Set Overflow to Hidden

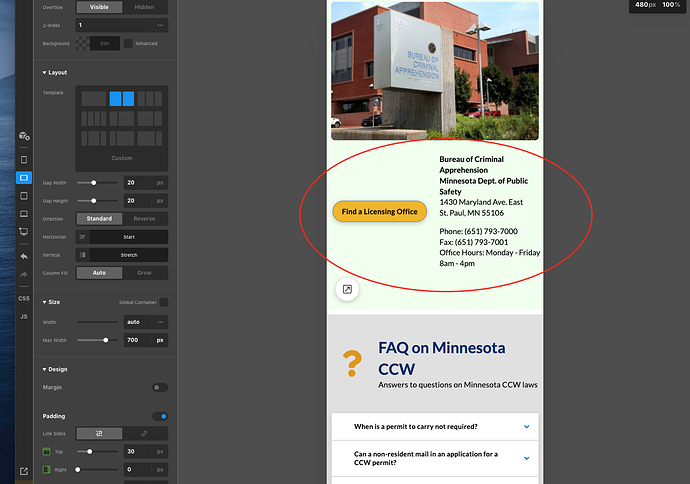click(x=144, y=7)
